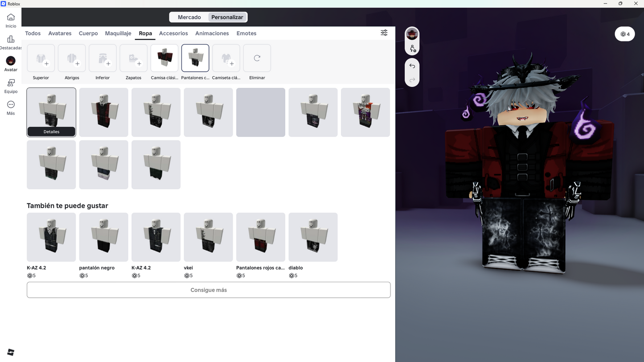Add an Abrigos clothing slot
Viewport: 644px width, 362px height.
pyautogui.click(x=72, y=58)
